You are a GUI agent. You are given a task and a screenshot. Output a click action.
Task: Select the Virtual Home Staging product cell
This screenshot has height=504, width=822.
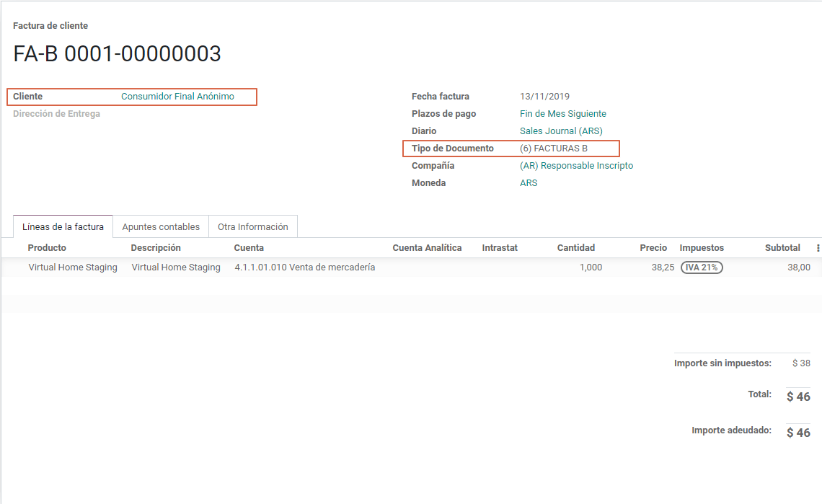click(x=73, y=268)
